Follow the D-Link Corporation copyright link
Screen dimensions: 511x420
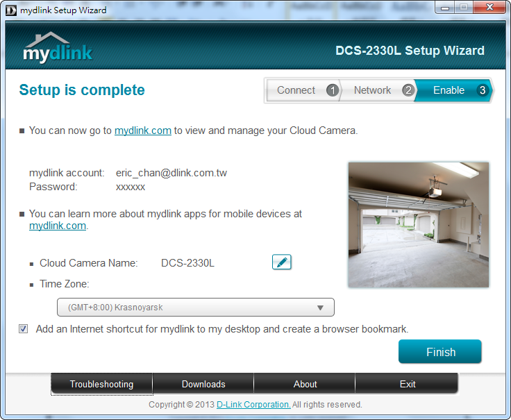[x=253, y=405]
